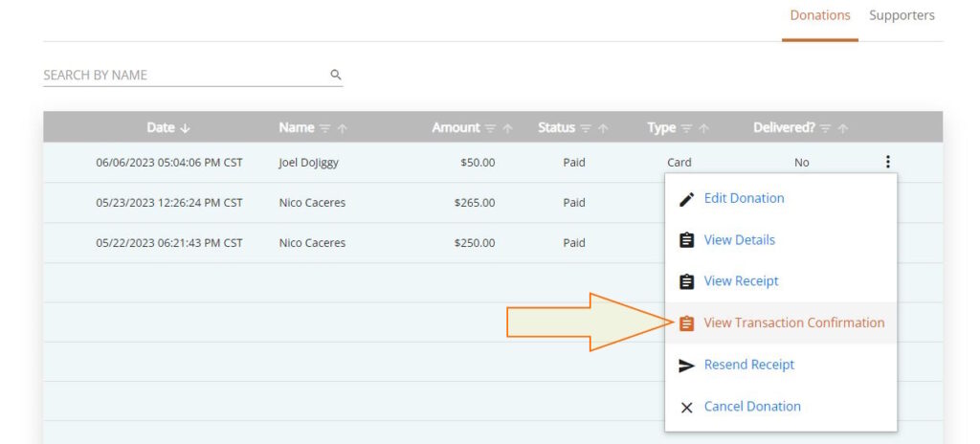Click Paid status in the $250.00 row

574,243
